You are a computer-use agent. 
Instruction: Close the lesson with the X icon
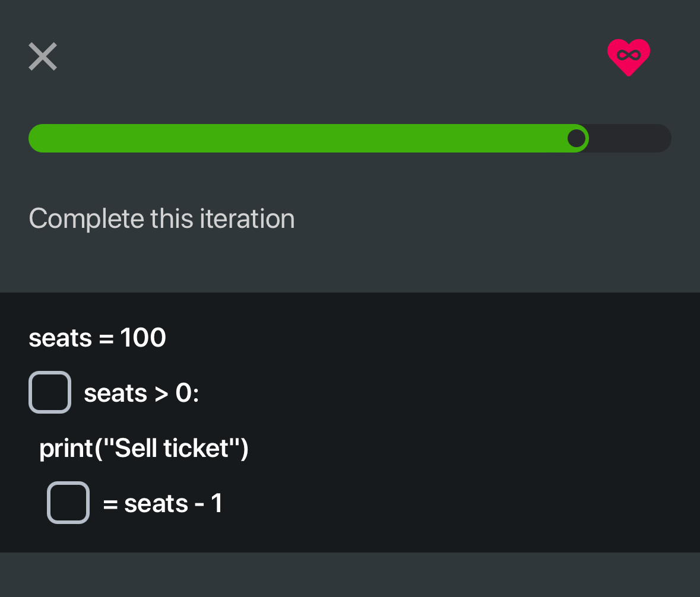pyautogui.click(x=43, y=57)
